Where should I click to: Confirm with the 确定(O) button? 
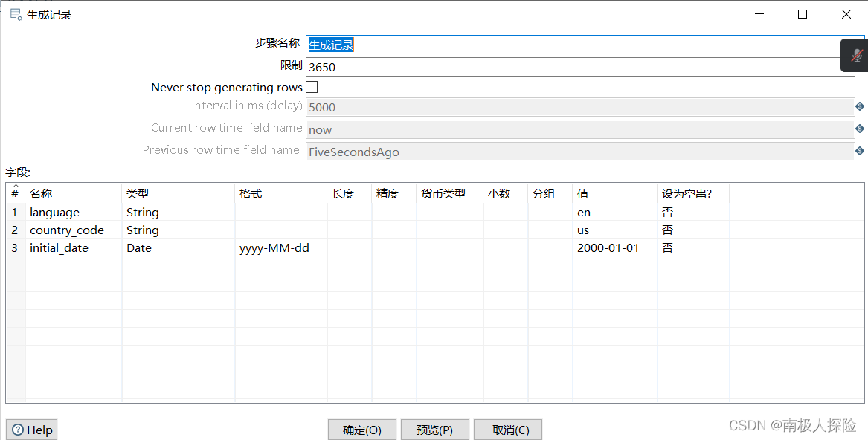coord(362,430)
